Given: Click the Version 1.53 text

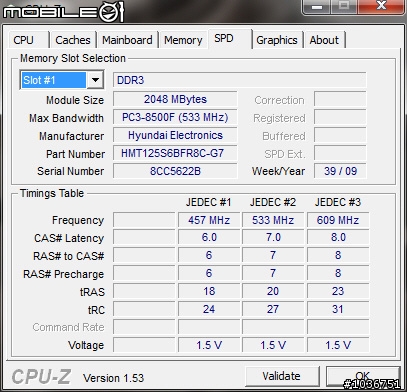Looking at the screenshot, I should 114,378.
